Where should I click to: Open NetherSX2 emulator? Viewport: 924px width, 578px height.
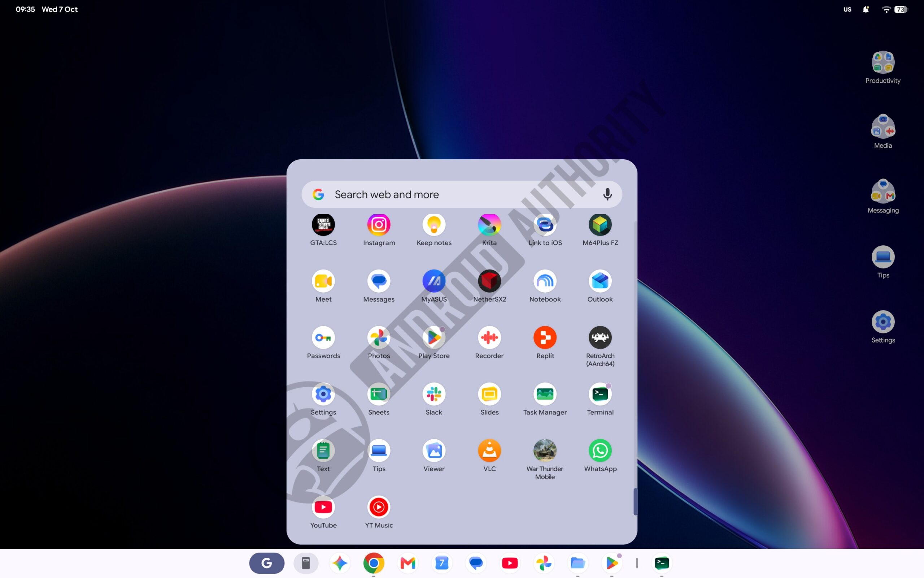coord(489,281)
